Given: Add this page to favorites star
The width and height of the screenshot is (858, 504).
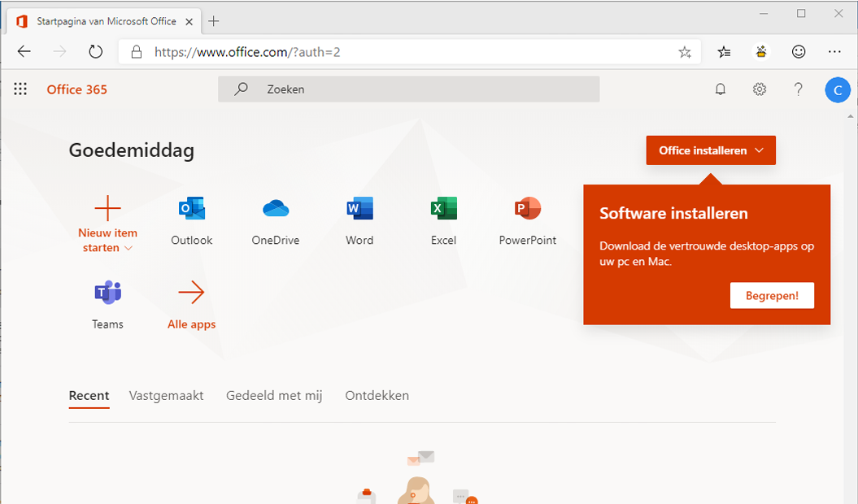Looking at the screenshot, I should [685, 52].
